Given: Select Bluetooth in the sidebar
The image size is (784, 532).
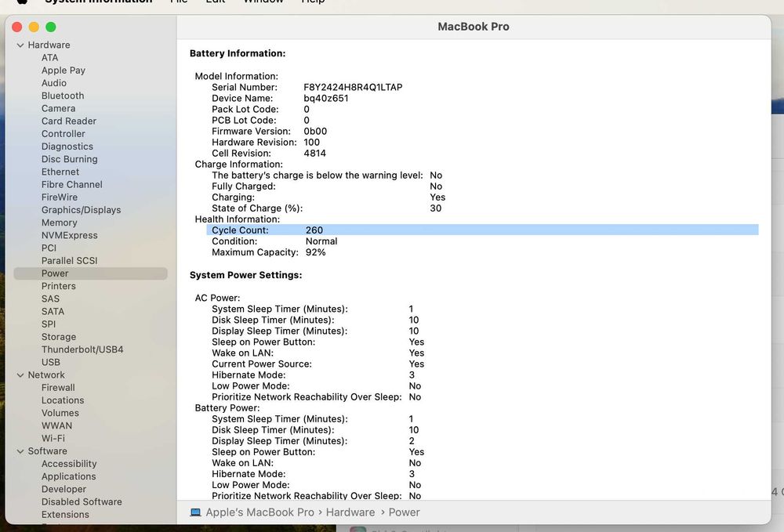Looking at the screenshot, I should [x=63, y=96].
